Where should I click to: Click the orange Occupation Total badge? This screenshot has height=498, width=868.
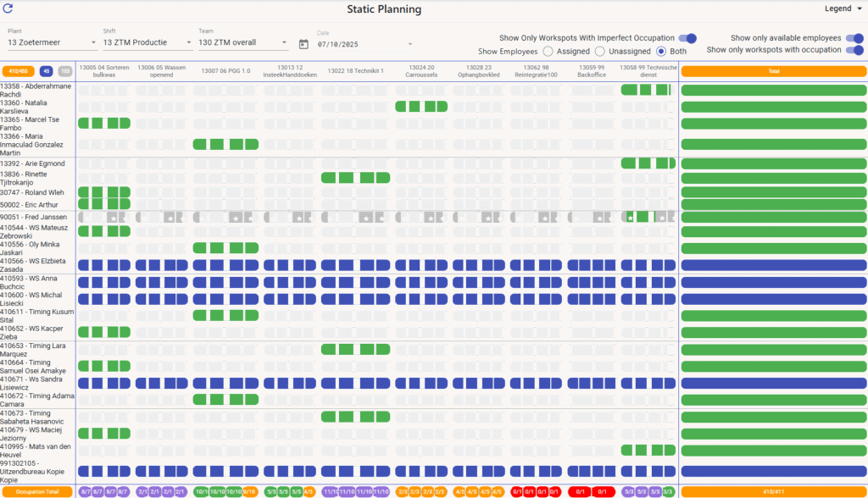(x=38, y=491)
